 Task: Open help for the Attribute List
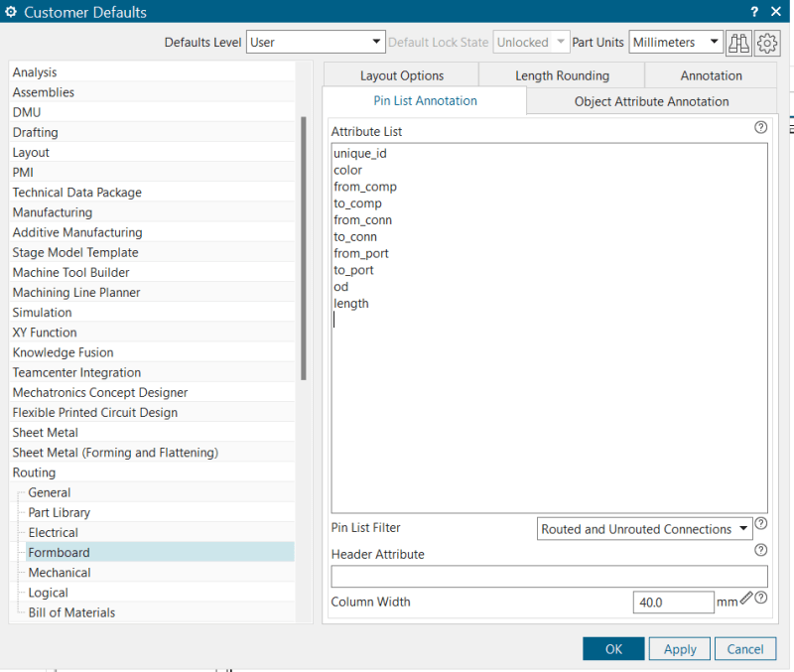coord(760,127)
